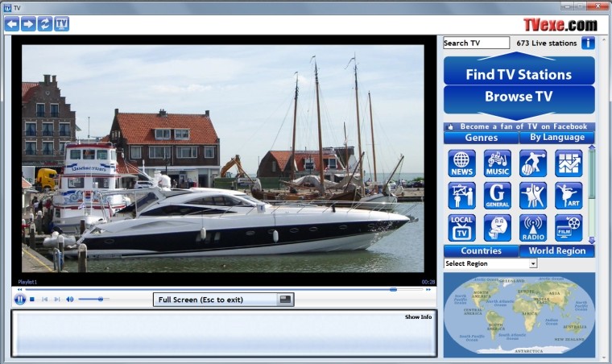Expand the Browse TV panel

pos(519,97)
